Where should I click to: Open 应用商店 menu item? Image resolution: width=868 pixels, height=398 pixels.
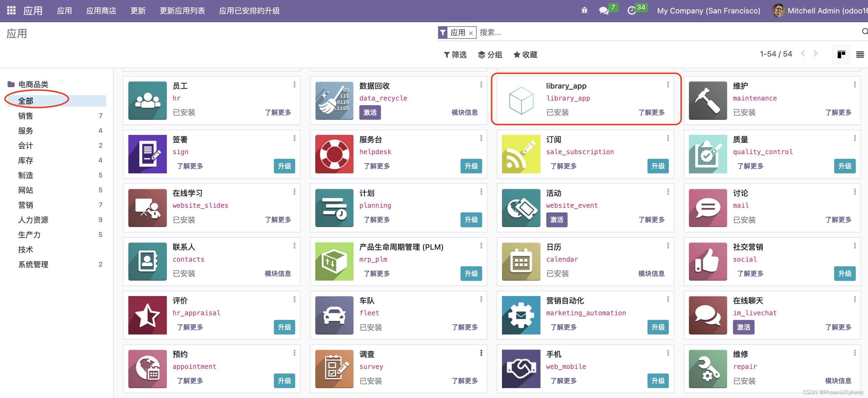pos(101,11)
